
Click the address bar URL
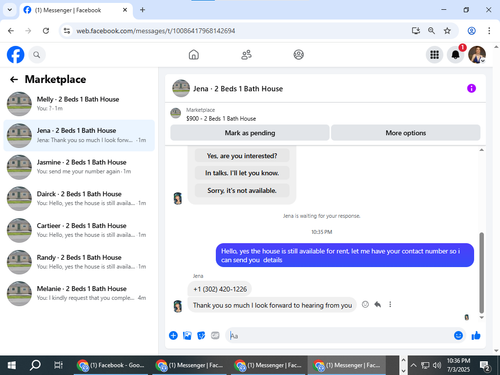point(156,31)
